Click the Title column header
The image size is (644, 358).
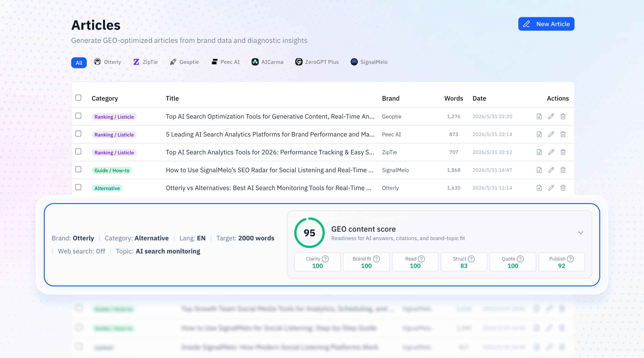coord(172,98)
